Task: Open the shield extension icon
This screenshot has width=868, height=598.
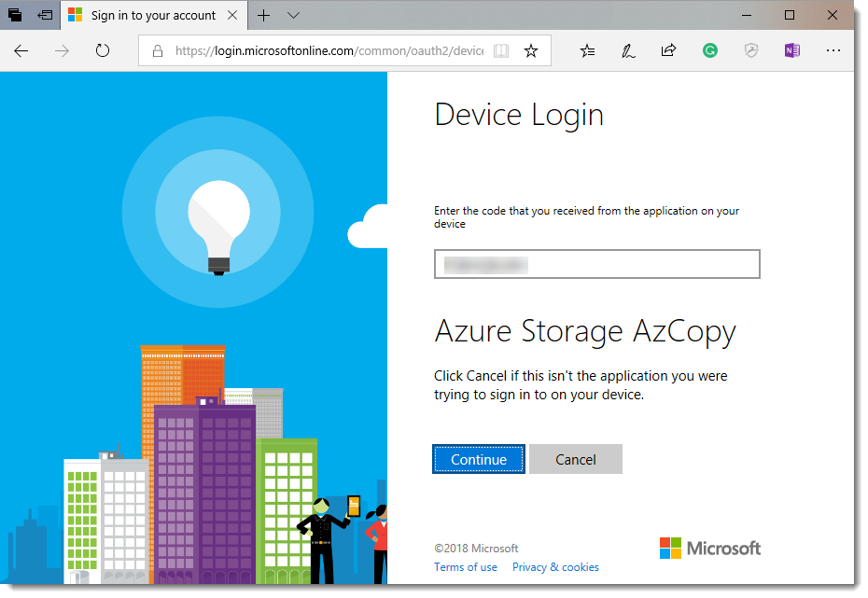Action: pos(751,51)
